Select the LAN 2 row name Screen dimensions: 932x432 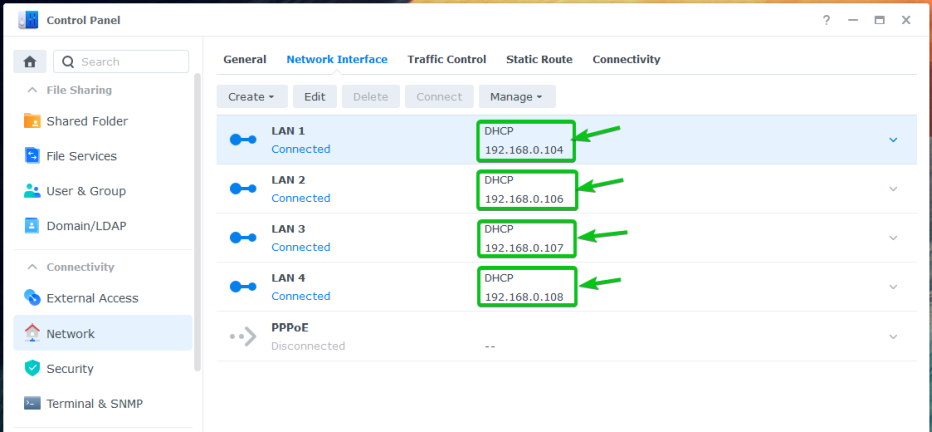click(288, 179)
